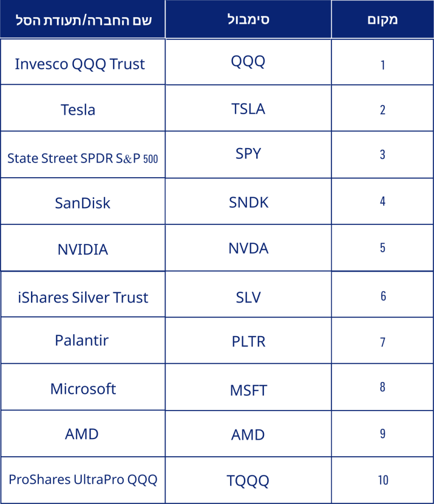Click Microsoft in the company column
The height and width of the screenshot is (504, 434).
click(83, 389)
